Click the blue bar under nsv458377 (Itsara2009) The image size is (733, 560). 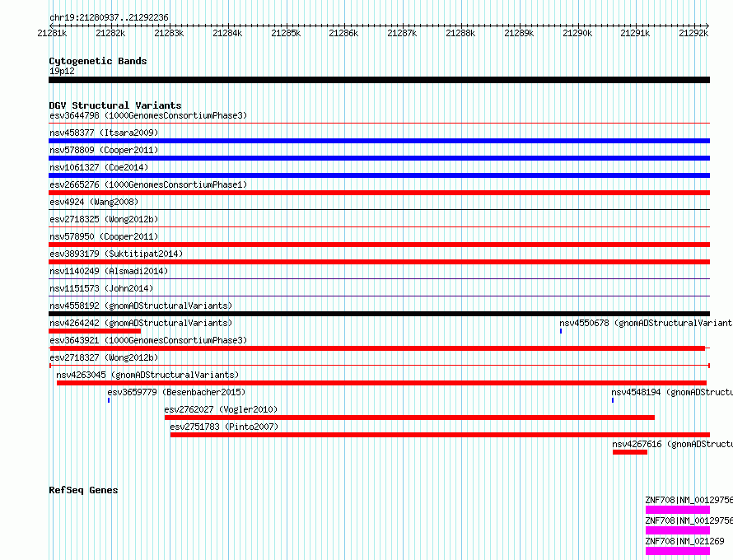[x=379, y=141]
